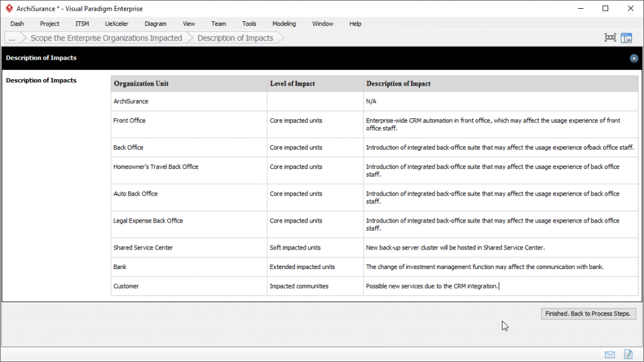Image resolution: width=644 pixels, height=362 pixels.
Task: Click the blue location pin icon in the black header
Action: click(634, 58)
